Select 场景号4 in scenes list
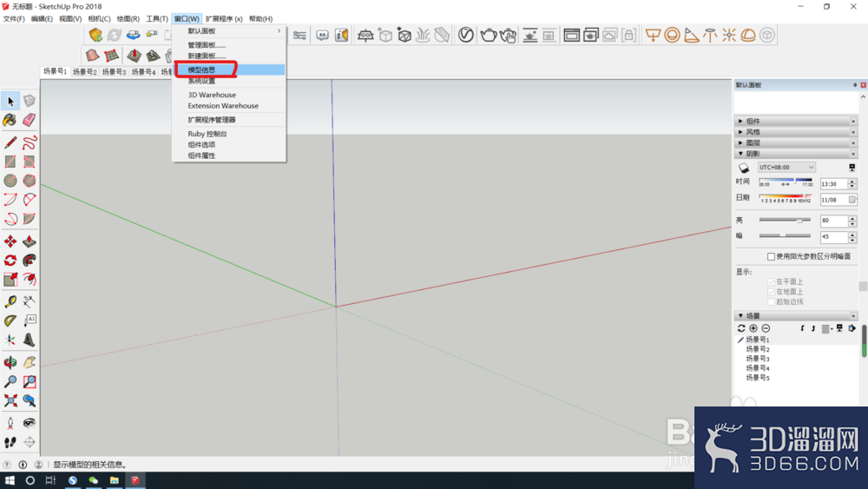 click(x=757, y=368)
